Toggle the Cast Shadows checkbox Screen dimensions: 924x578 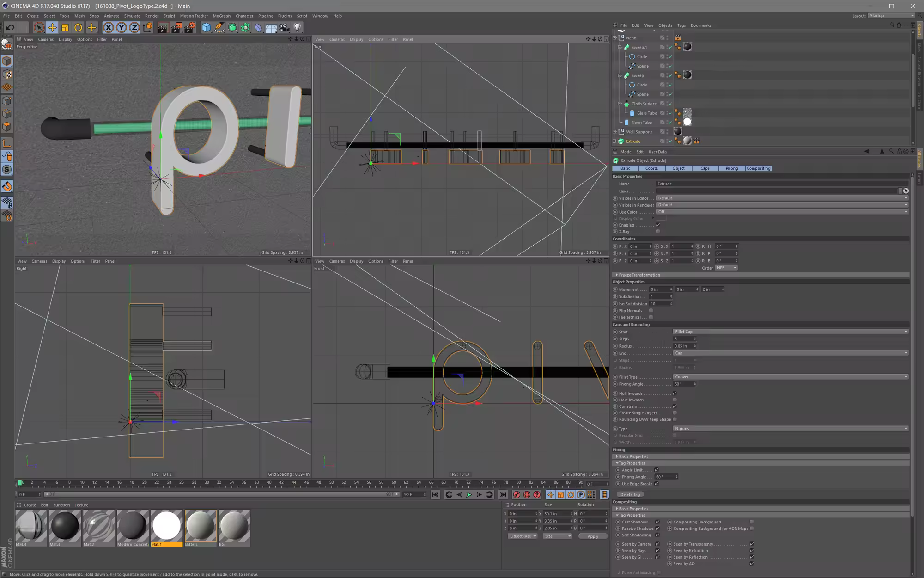tap(657, 522)
